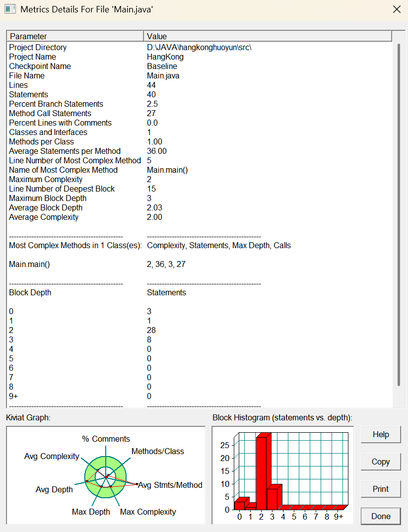The height and width of the screenshot is (532, 408).
Task: Click the 36.00 average statements value
Action: point(157,151)
